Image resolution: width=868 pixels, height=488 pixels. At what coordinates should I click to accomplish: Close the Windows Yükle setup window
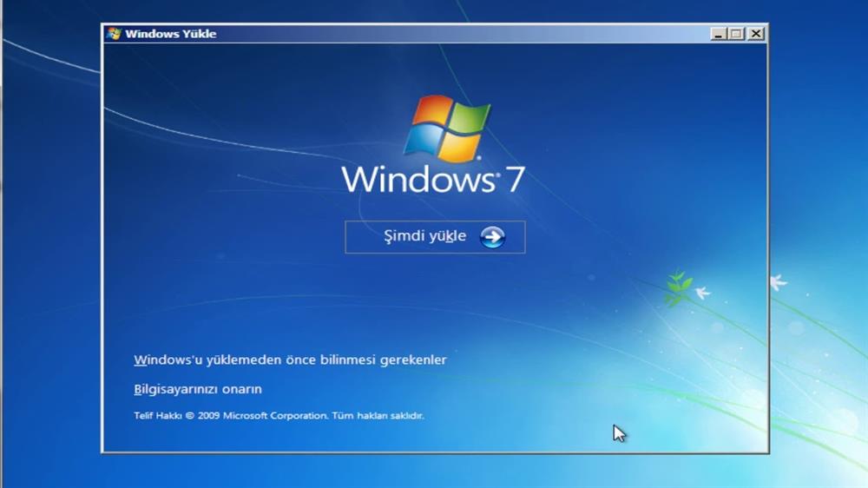[756, 34]
